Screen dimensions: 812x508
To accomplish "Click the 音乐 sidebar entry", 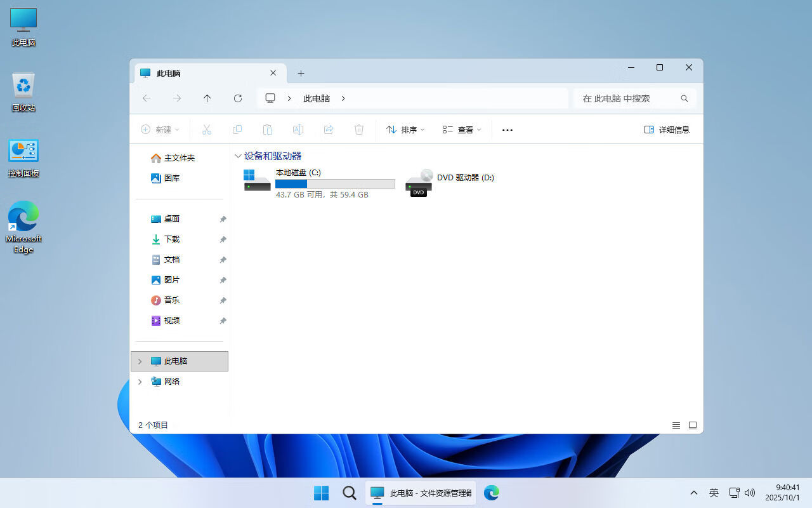I will click(171, 300).
